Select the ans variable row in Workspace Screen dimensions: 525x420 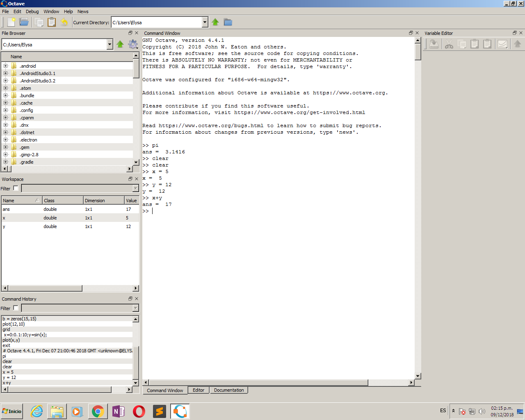(x=70, y=209)
